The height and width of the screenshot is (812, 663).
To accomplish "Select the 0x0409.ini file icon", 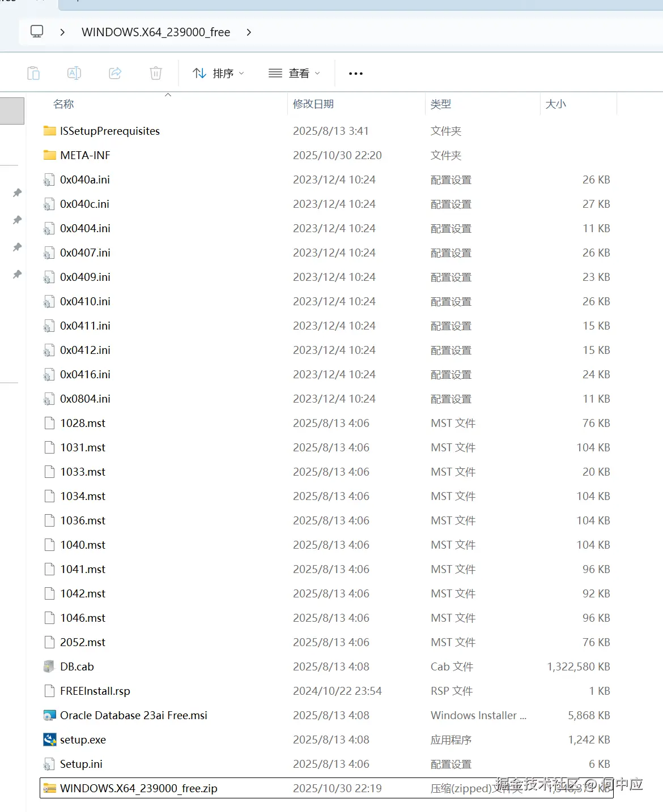I will click(x=50, y=277).
